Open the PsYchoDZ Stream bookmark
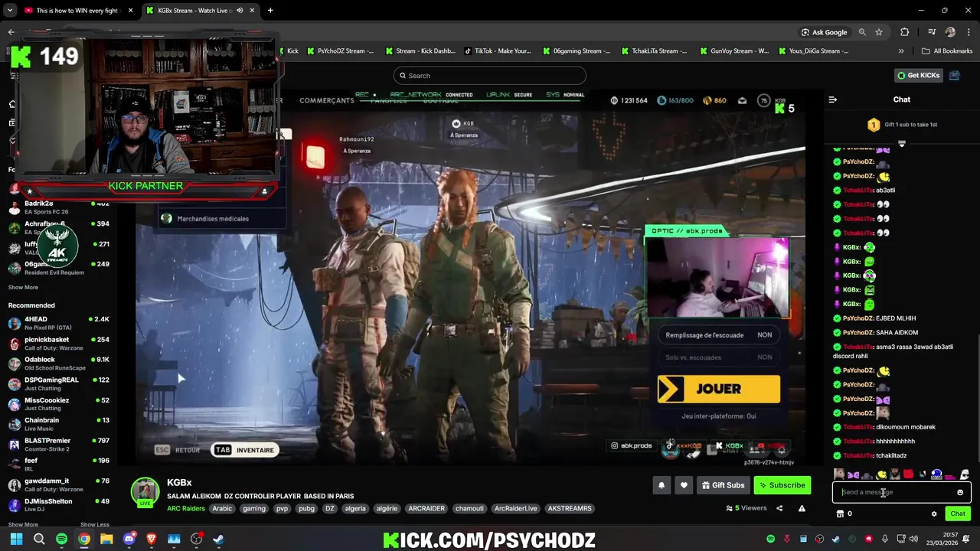980x551 pixels. 340,51
